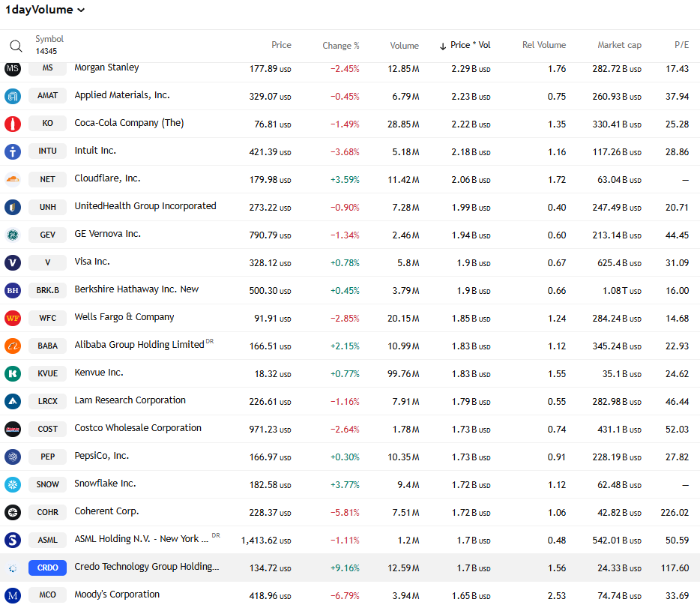
Task: Click Kenvue volume value 99.76 M
Action: pyautogui.click(x=403, y=373)
